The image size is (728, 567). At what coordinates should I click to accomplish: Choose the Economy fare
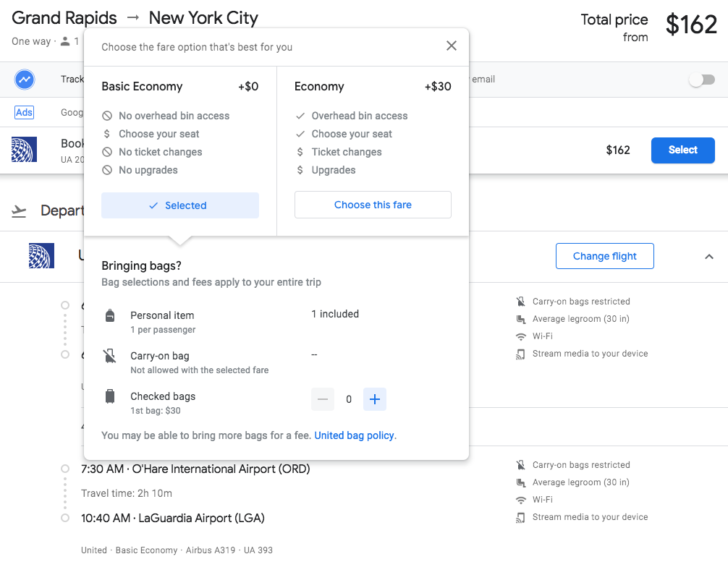[x=373, y=205]
